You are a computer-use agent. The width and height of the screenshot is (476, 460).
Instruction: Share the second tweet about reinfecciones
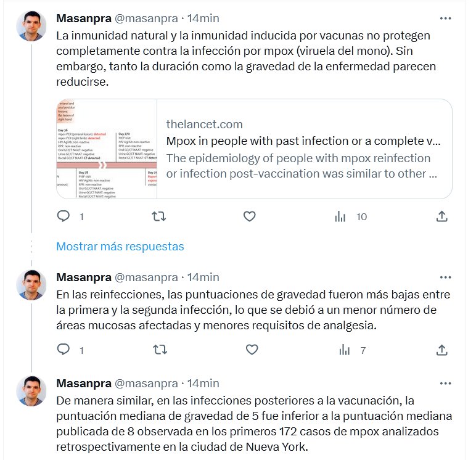click(x=442, y=350)
